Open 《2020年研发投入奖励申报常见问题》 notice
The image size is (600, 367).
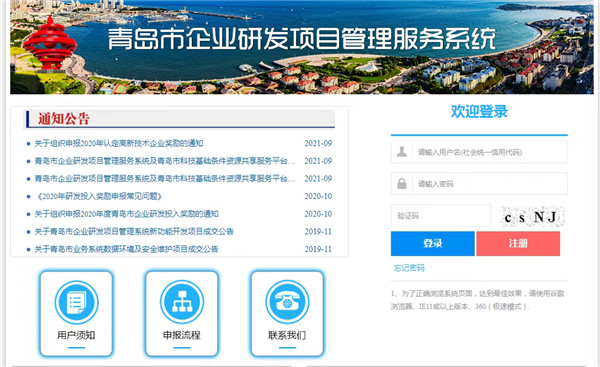(99, 196)
